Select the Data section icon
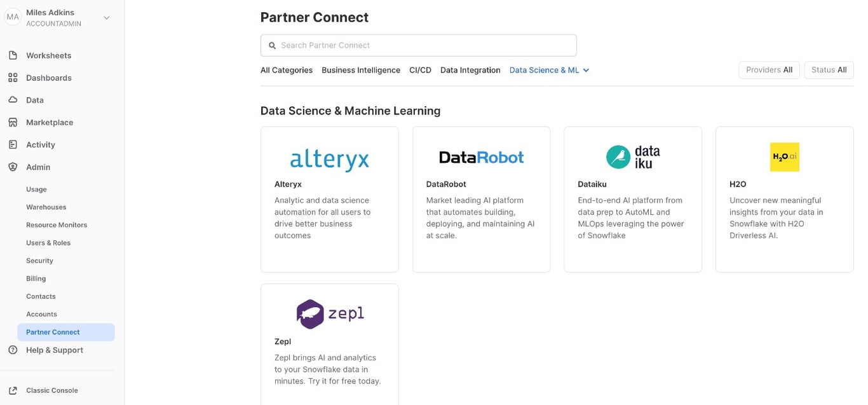Screen dimensions: 868x405 pyautogui.click(x=36, y=100)
